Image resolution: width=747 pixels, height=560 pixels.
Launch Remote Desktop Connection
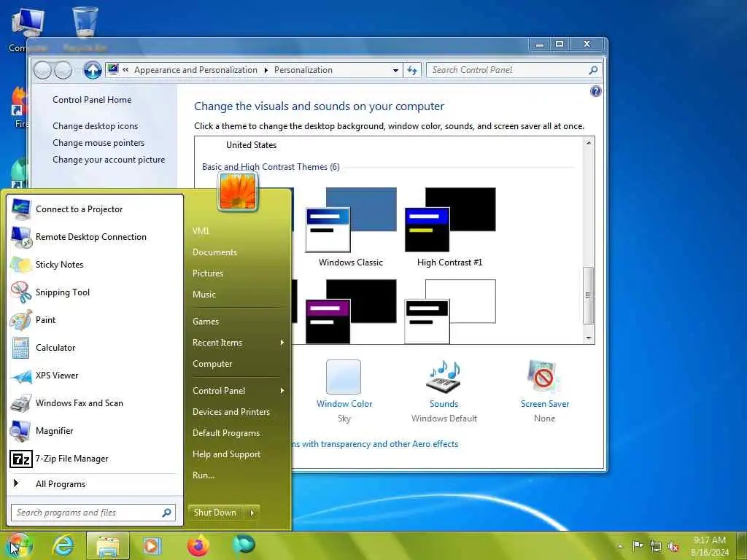tap(94, 237)
